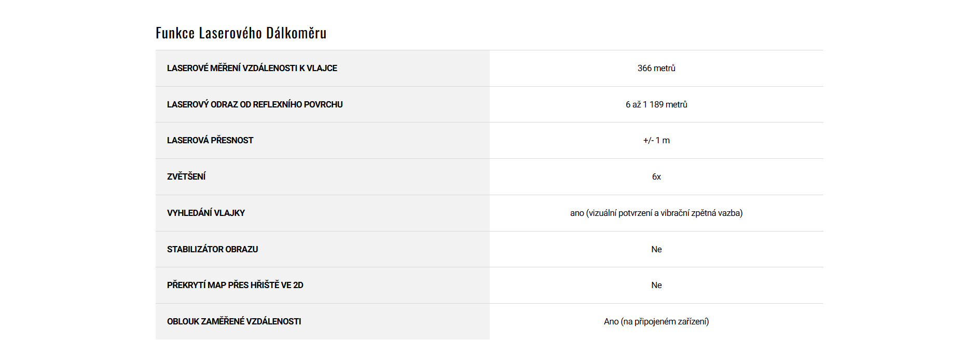Select the "Zvětšení" row label

click(x=186, y=176)
